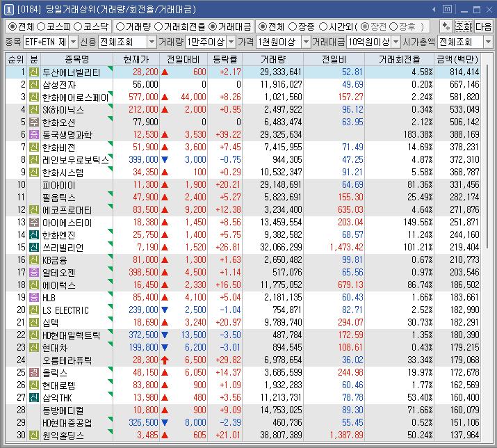The width and height of the screenshot is (497, 448).
Task: Click the dark 신 badge for 쓰리빌리언
Action: [34, 247]
